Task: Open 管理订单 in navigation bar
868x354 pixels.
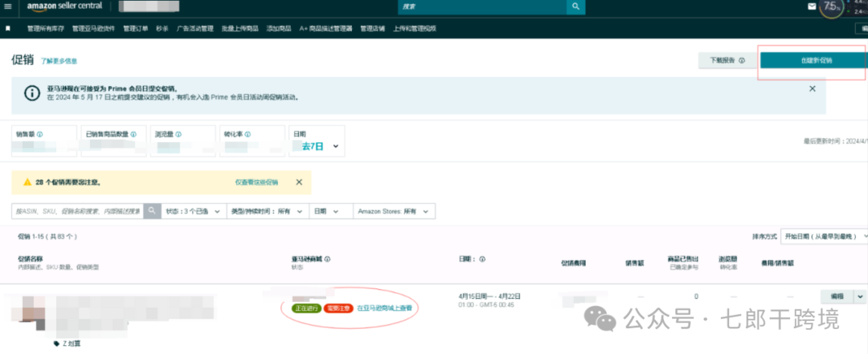Action: click(136, 28)
